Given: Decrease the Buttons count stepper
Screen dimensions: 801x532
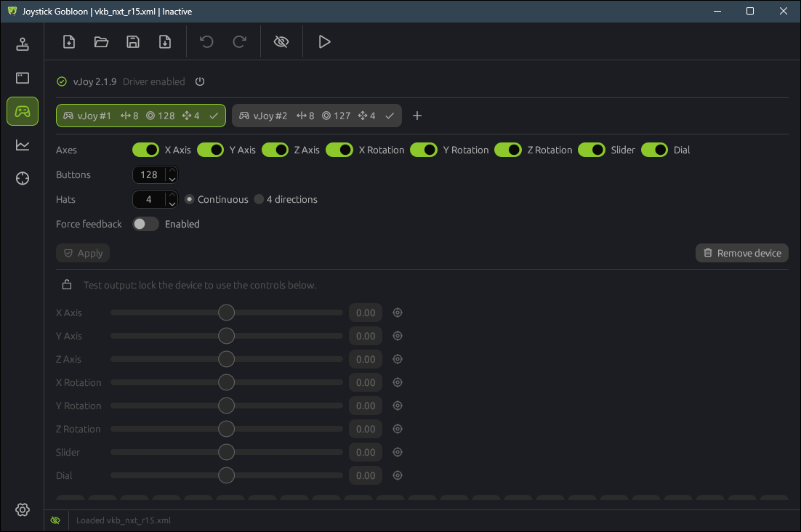Looking at the screenshot, I should (x=172, y=179).
